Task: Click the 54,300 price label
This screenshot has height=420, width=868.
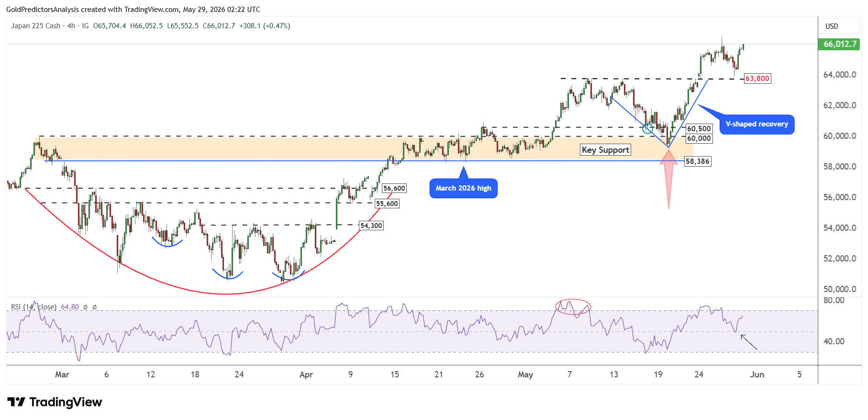Action: [371, 226]
